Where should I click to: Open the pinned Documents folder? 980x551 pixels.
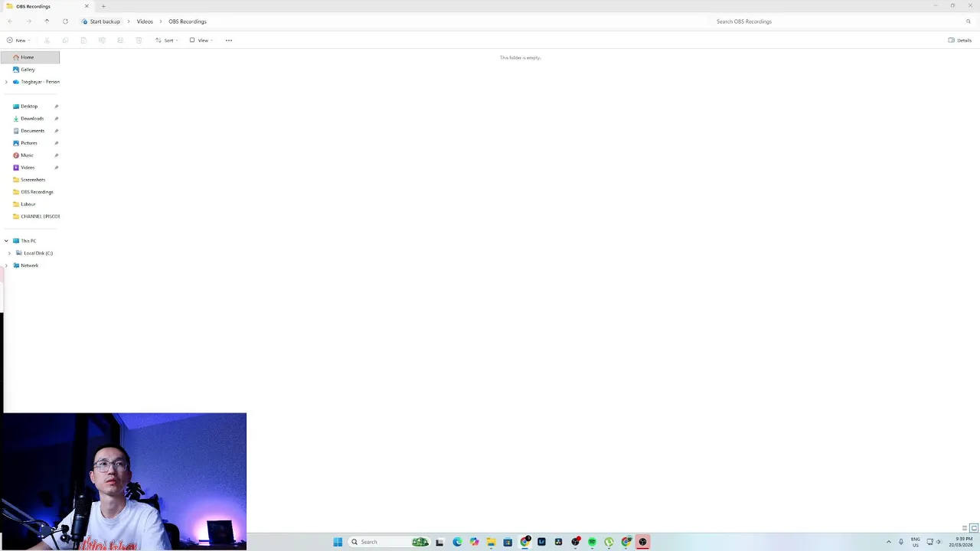30,131
